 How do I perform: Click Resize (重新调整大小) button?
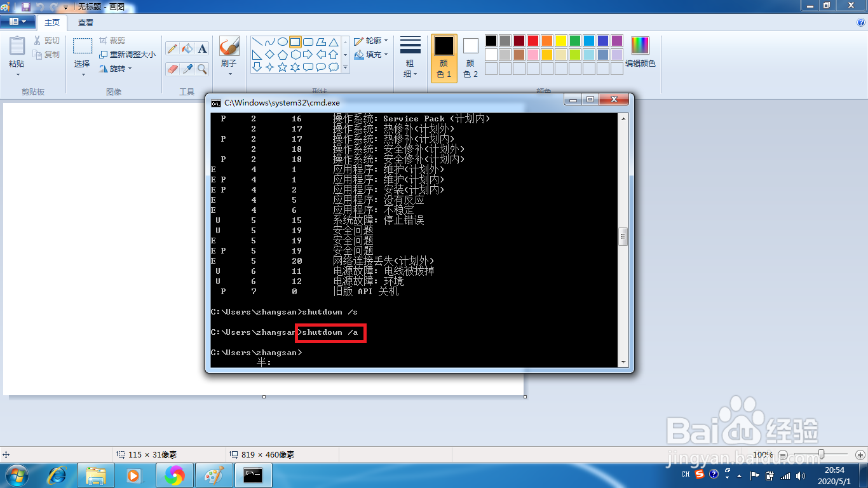point(128,54)
